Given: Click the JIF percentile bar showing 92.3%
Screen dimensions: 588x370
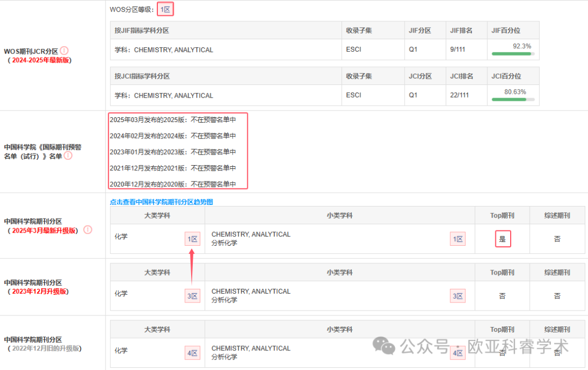Looking at the screenshot, I should pyautogui.click(x=513, y=53).
